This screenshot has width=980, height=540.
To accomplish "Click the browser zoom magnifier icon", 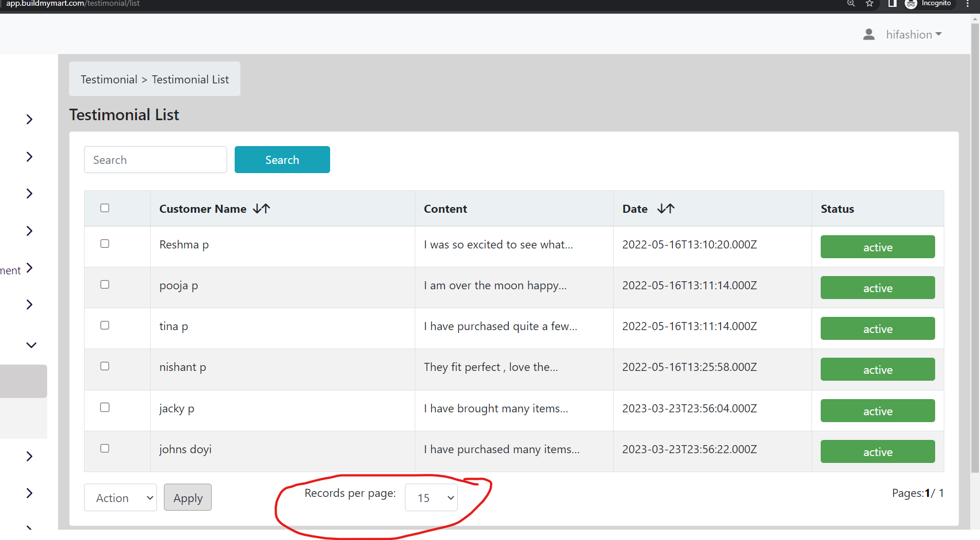I will click(851, 3).
